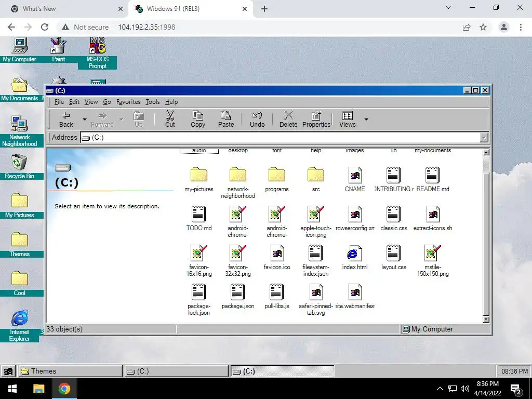Open the Internet Explorer desktop icon
Viewport: 532px width, 399px height.
(x=19, y=326)
